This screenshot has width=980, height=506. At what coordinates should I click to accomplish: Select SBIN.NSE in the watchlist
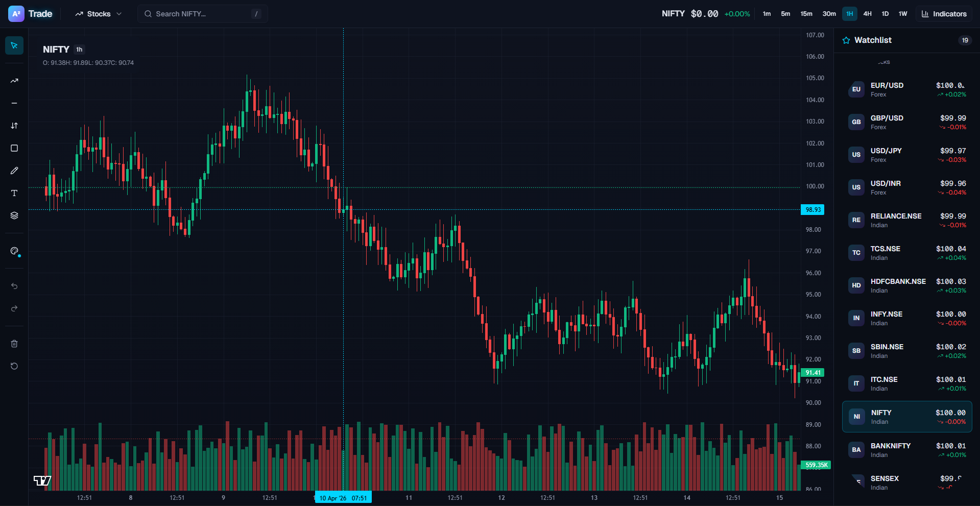(907, 351)
